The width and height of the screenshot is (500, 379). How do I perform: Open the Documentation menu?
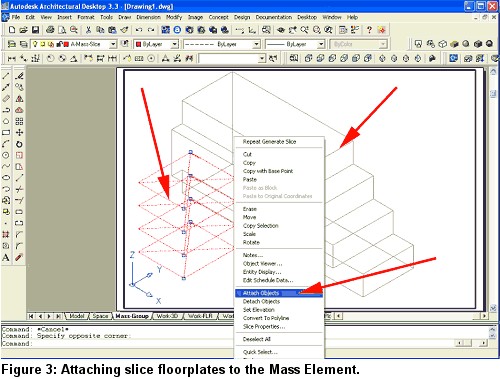pyautogui.click(x=274, y=17)
